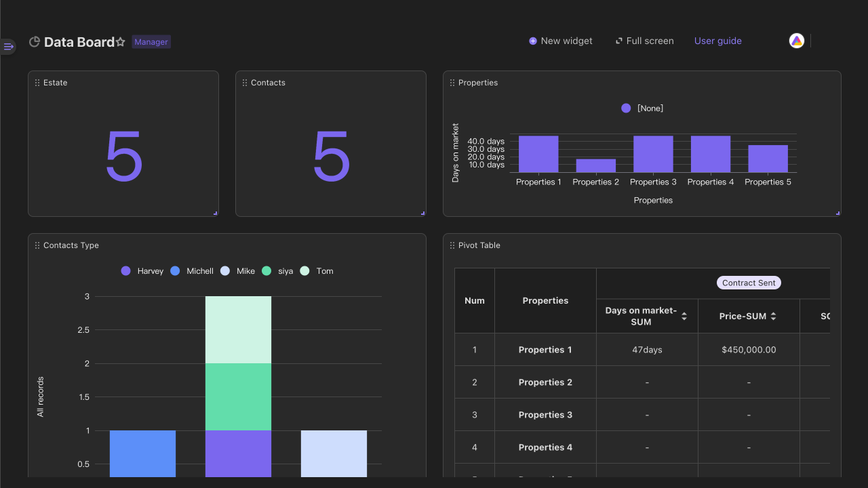
Task: Select the Properties 1 pivot row label
Action: [545, 350]
